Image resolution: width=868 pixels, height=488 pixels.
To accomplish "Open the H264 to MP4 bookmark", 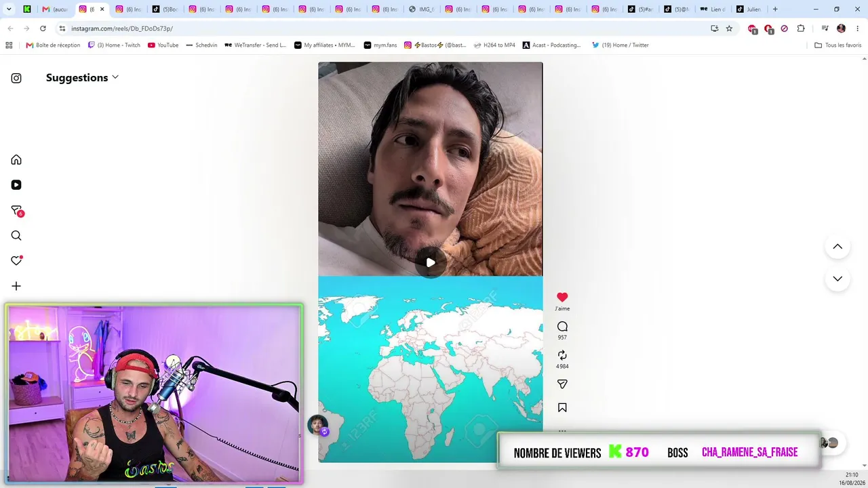I will tap(494, 45).
